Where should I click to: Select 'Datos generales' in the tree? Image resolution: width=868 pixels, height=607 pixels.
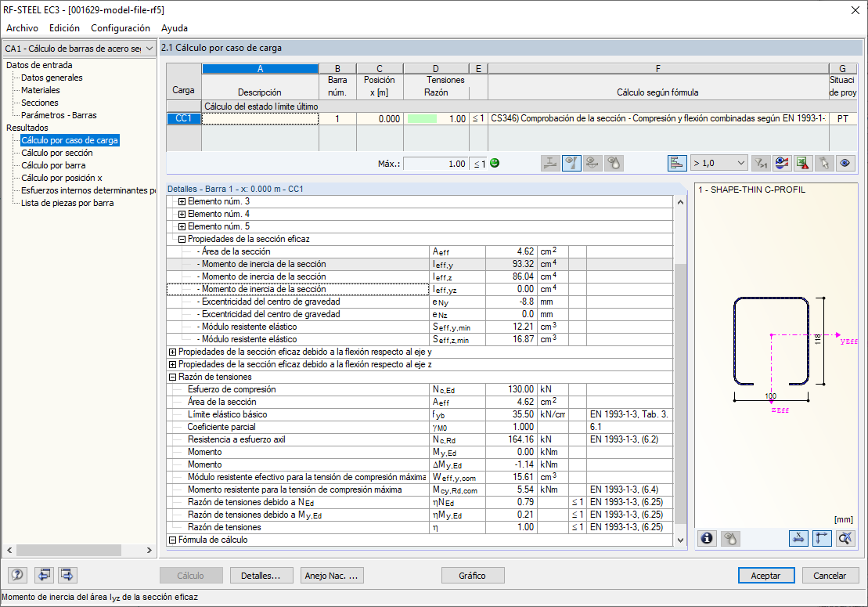52,78
